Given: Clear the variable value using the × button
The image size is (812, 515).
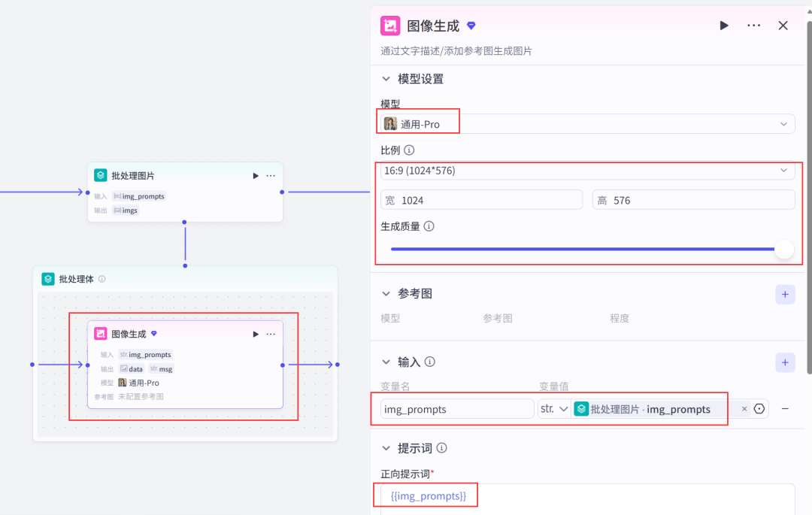Looking at the screenshot, I should coord(744,408).
